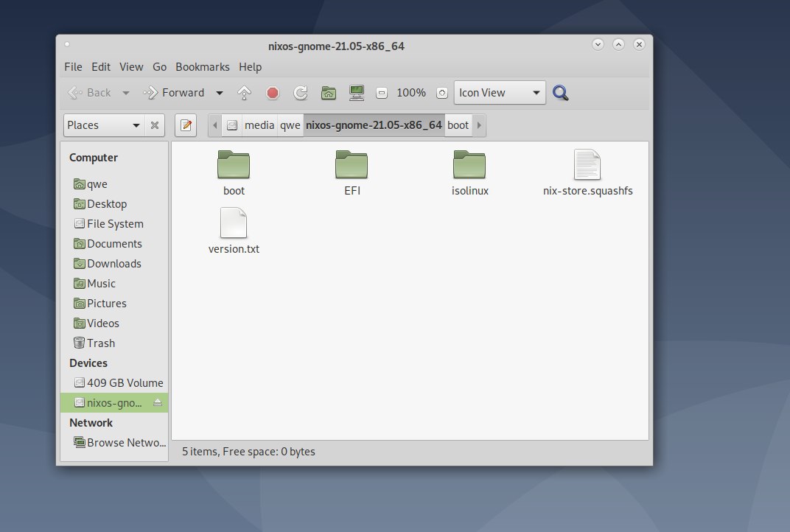Open Downloads in sidebar
The height and width of the screenshot is (532, 790).
click(x=114, y=264)
